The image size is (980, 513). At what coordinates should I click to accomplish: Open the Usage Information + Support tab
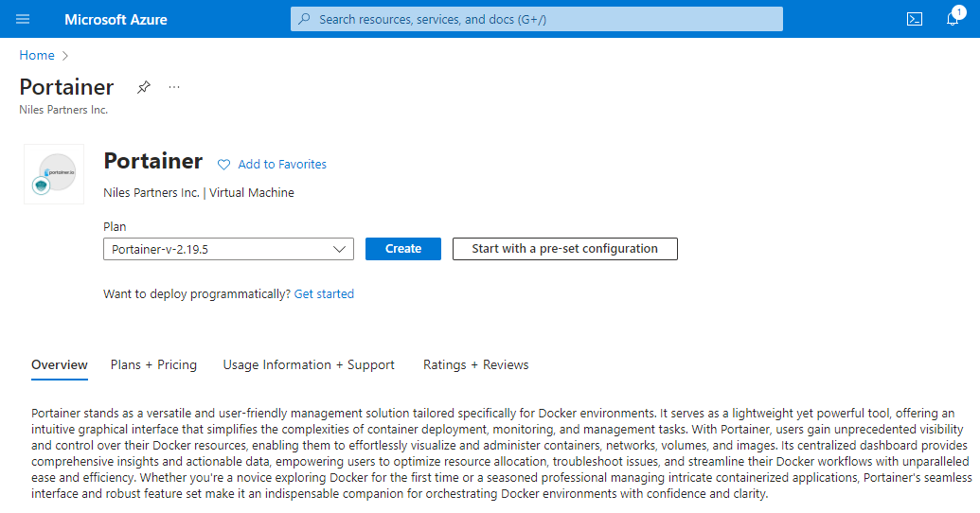[x=309, y=365]
